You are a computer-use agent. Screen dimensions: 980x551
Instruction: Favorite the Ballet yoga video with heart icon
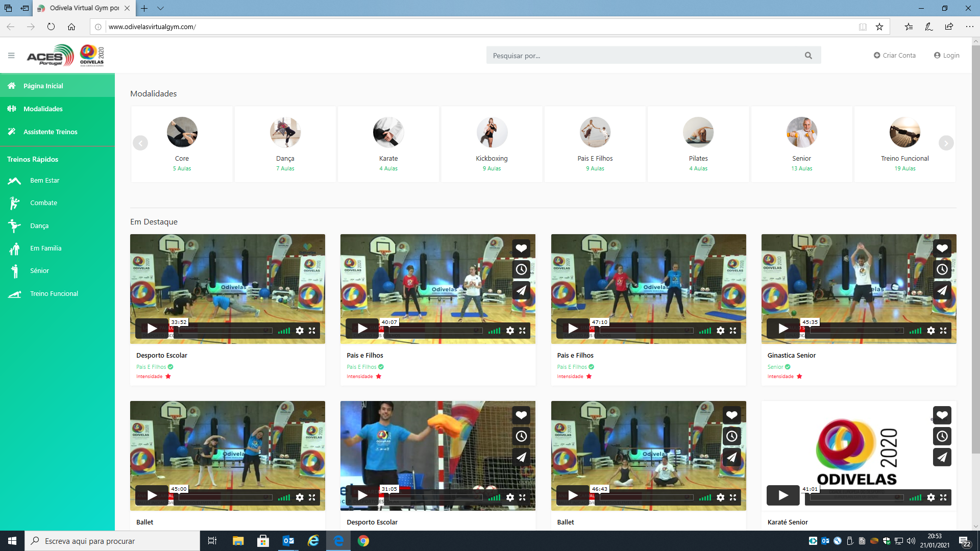(731, 415)
